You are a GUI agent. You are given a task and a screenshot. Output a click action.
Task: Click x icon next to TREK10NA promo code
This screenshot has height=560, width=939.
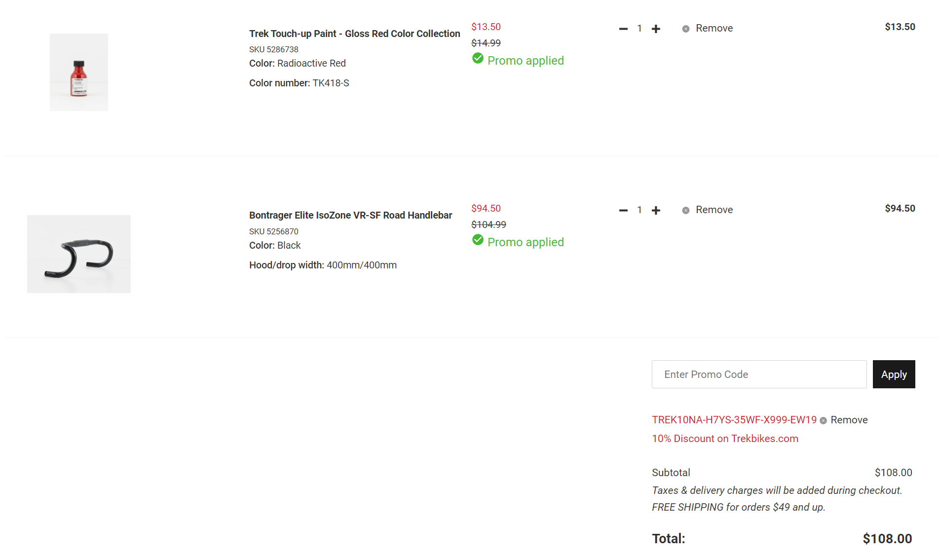click(x=823, y=421)
